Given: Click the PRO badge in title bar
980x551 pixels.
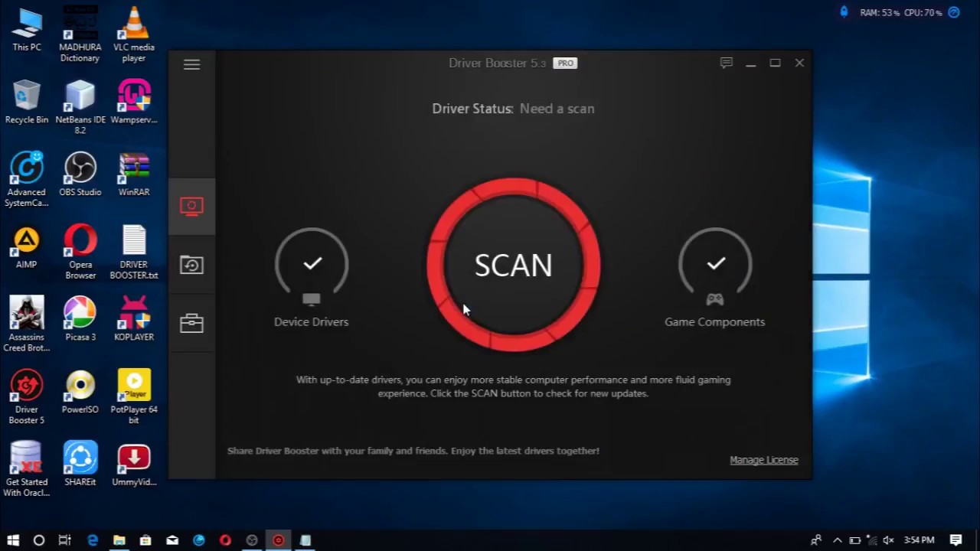Looking at the screenshot, I should click(x=565, y=64).
